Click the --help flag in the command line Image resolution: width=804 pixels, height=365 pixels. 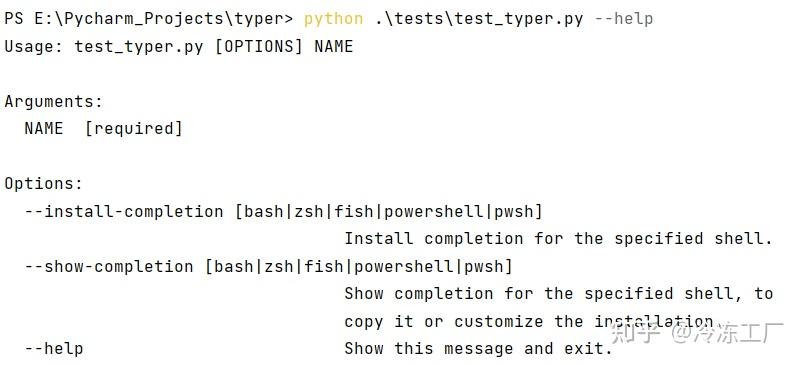[x=624, y=19]
